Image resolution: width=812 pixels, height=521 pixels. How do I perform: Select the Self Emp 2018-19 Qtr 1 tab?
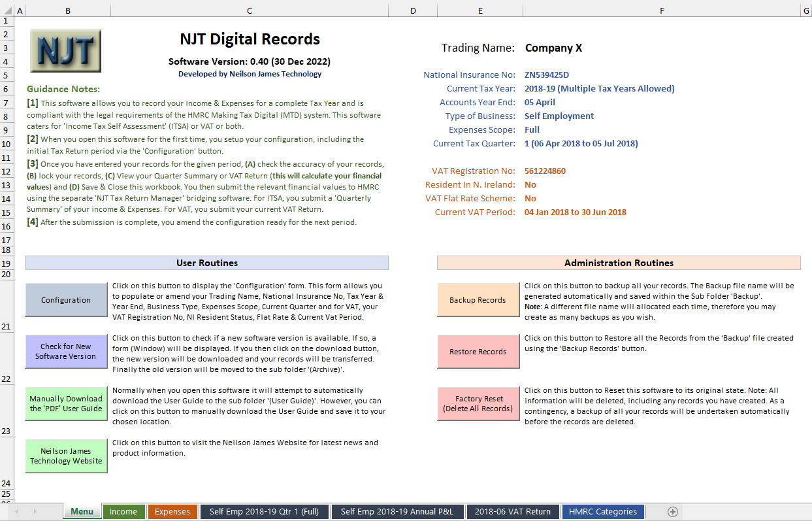click(x=265, y=512)
